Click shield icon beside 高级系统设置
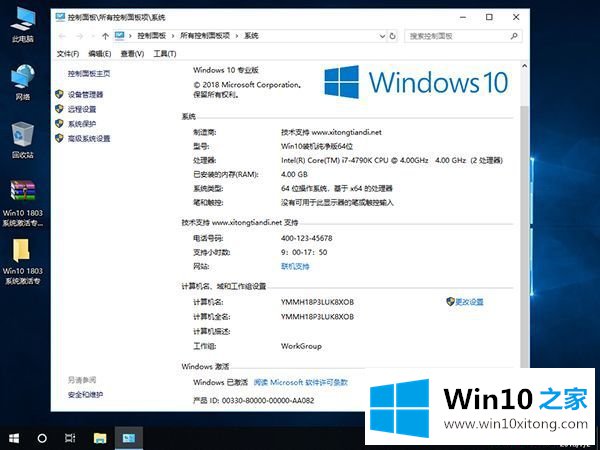The image size is (600, 450). coord(59,138)
